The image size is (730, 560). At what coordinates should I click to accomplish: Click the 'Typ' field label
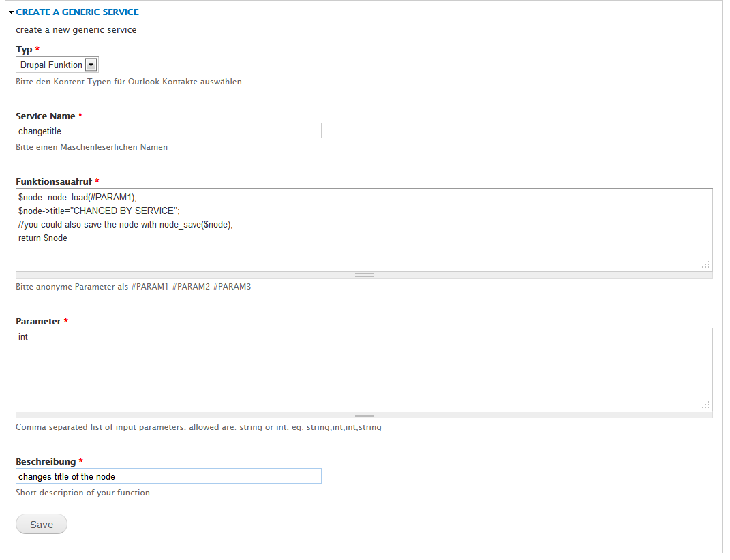(24, 50)
